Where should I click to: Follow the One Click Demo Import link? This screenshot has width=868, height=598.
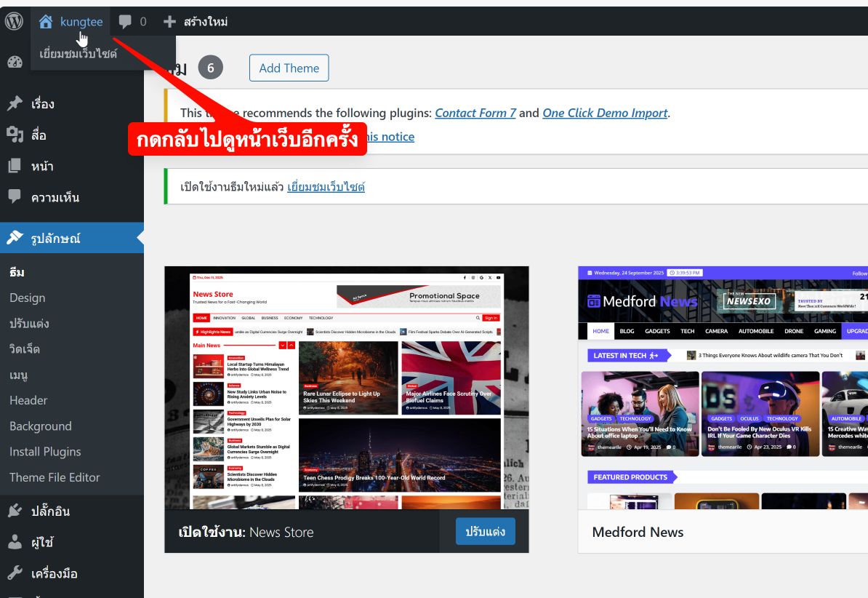(x=605, y=113)
